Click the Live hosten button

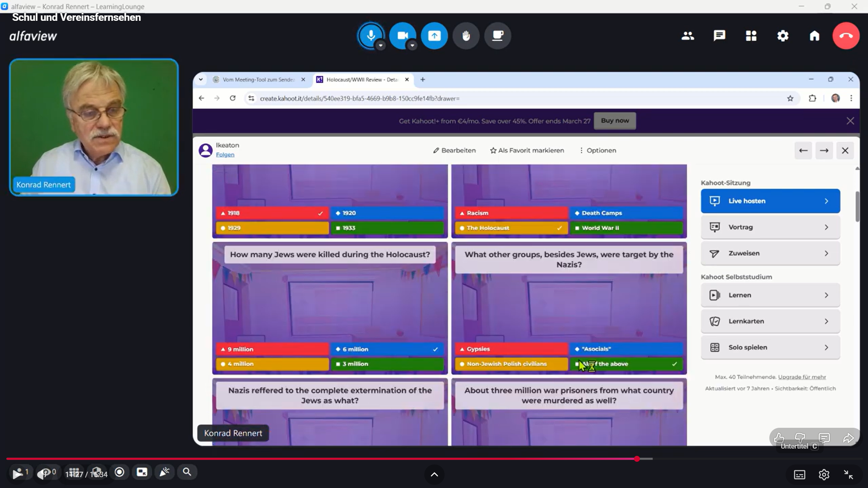coord(770,201)
